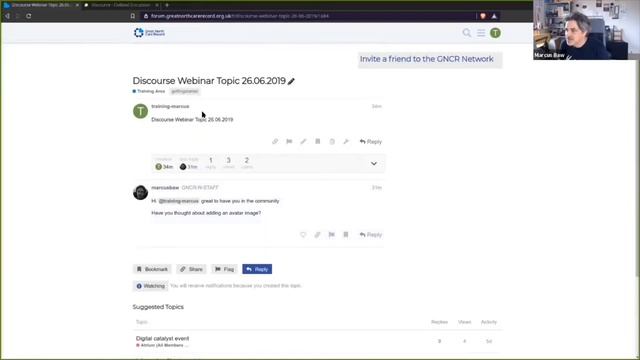Open the green T user avatar menu

point(495,33)
